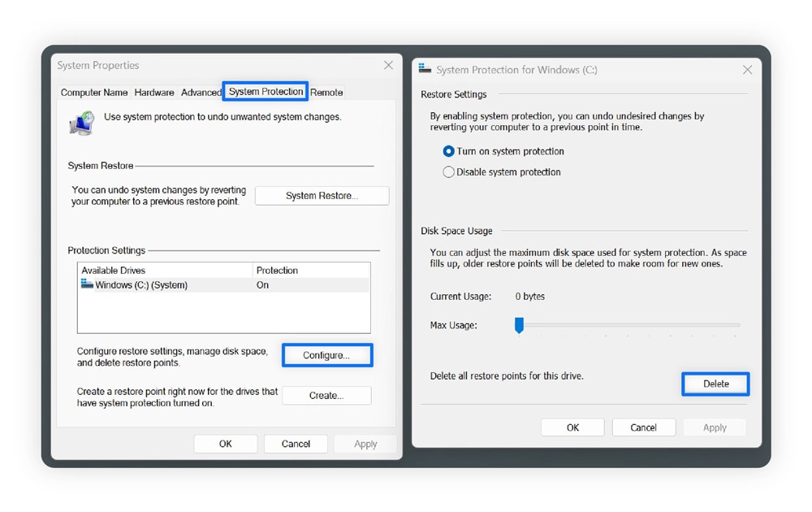Delete all restore points for this drive
This screenshot has height=512, width=812.
click(715, 384)
